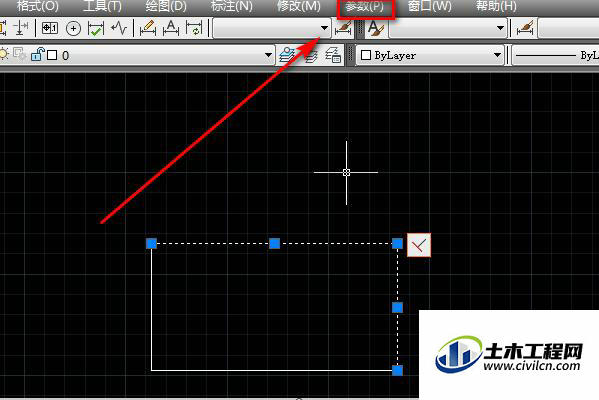Open the 标注(N) menu
The height and width of the screenshot is (400, 599).
[x=232, y=6]
